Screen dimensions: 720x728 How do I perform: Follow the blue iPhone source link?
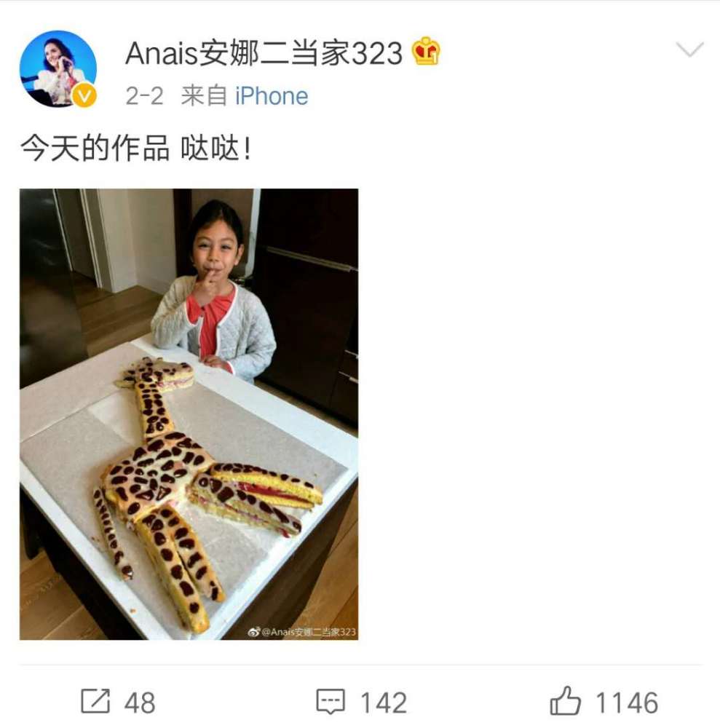272,97
